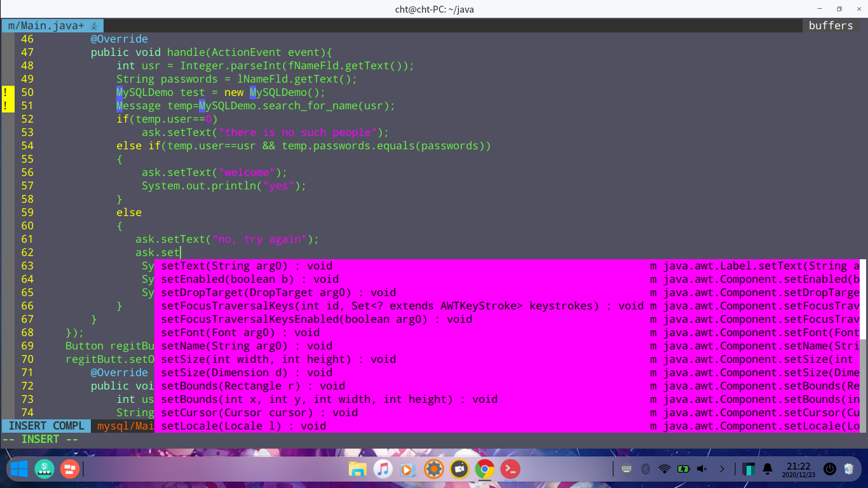Click the Java coffee-cup icon on the Main.java tab
Image resolution: width=868 pixels, height=488 pixels.
click(x=95, y=25)
